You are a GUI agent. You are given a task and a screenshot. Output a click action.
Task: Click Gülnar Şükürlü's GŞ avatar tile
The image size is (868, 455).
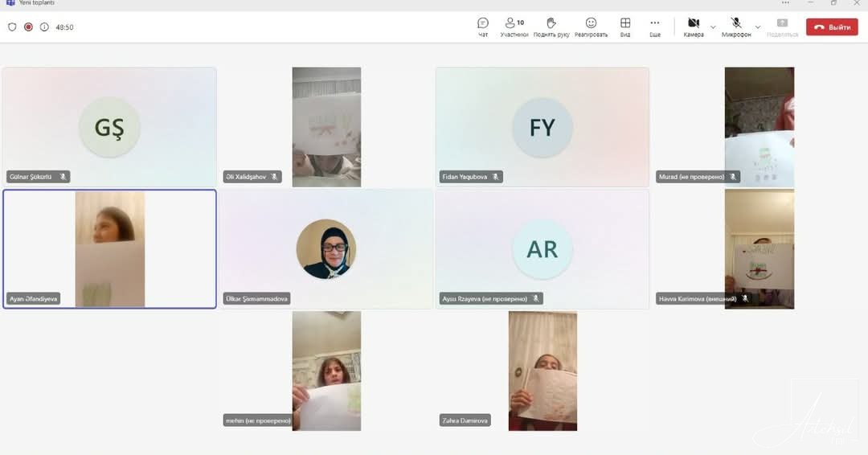point(109,127)
